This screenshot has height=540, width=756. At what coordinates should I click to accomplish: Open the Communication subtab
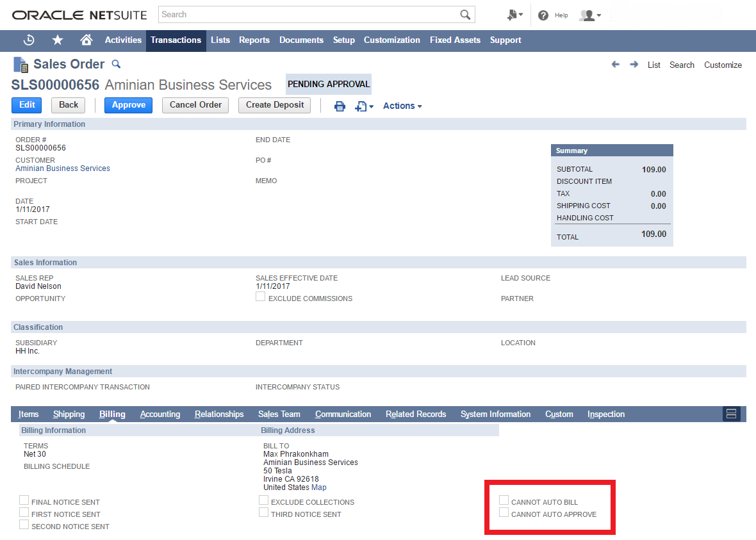click(x=343, y=414)
